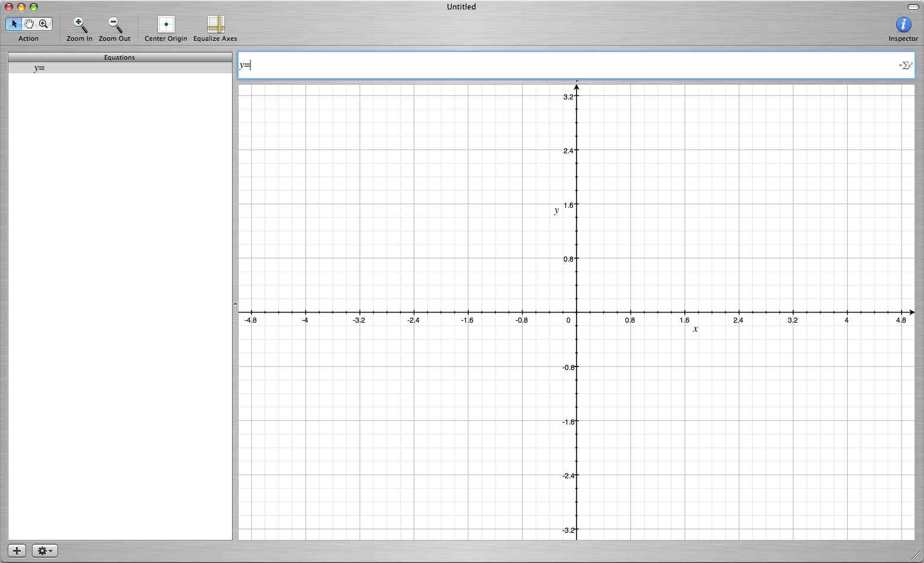This screenshot has height=563, width=924.
Task: Click the x axis label
Action: 696,329
